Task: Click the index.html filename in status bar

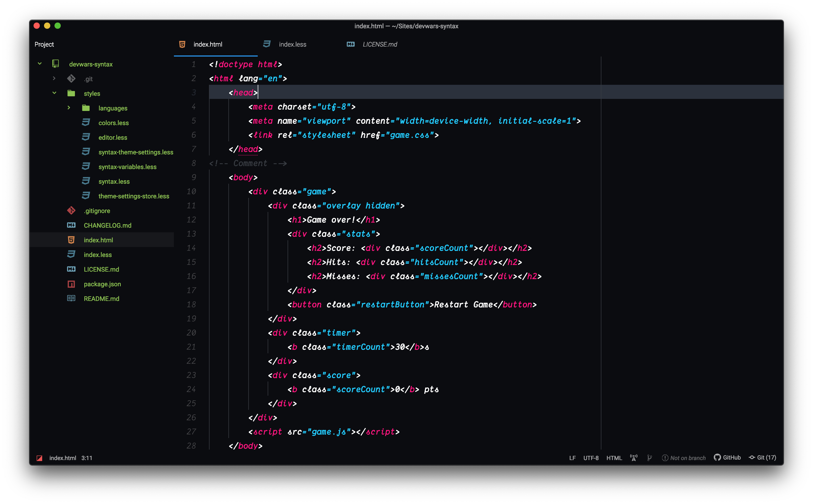Action: point(63,458)
